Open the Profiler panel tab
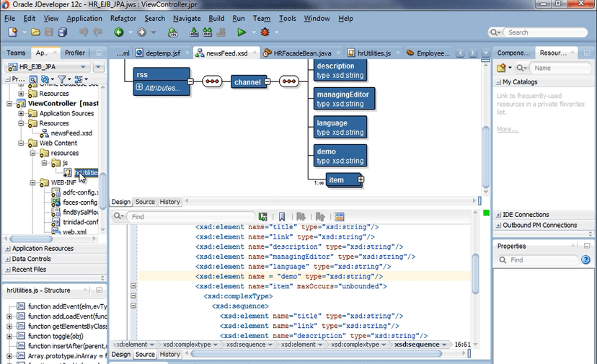This screenshot has height=364, width=597. 75,53
